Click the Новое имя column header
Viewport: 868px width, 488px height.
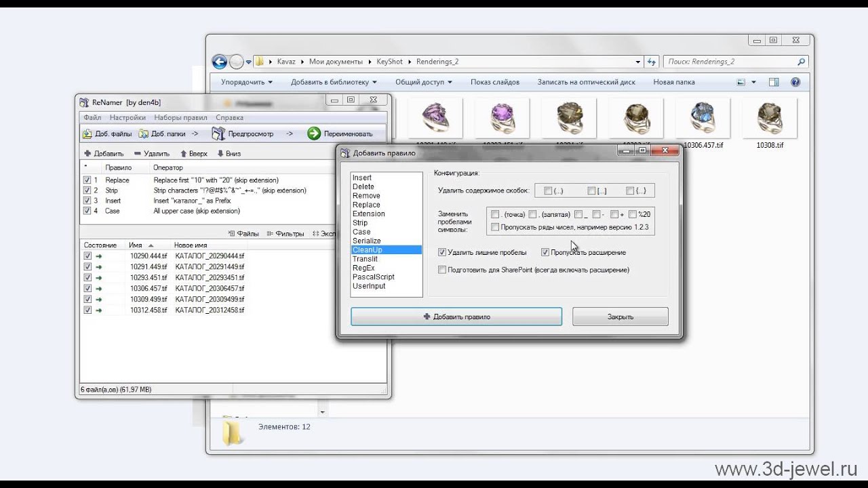191,245
